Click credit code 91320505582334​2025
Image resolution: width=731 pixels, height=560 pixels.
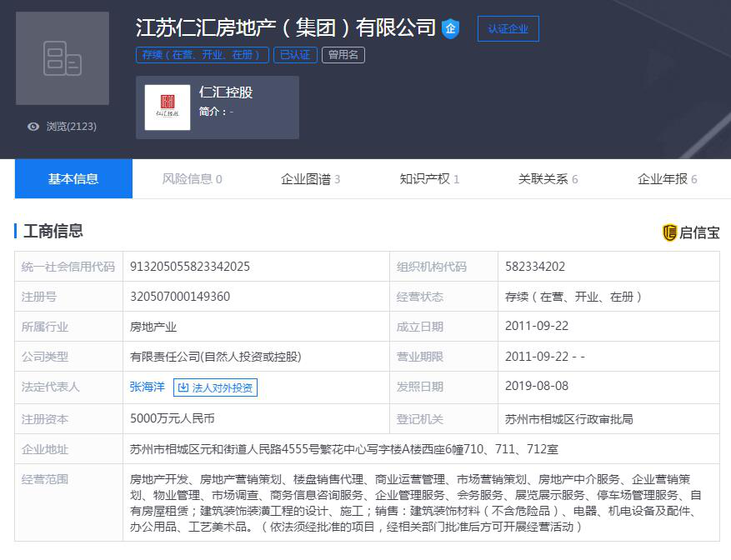(190, 266)
